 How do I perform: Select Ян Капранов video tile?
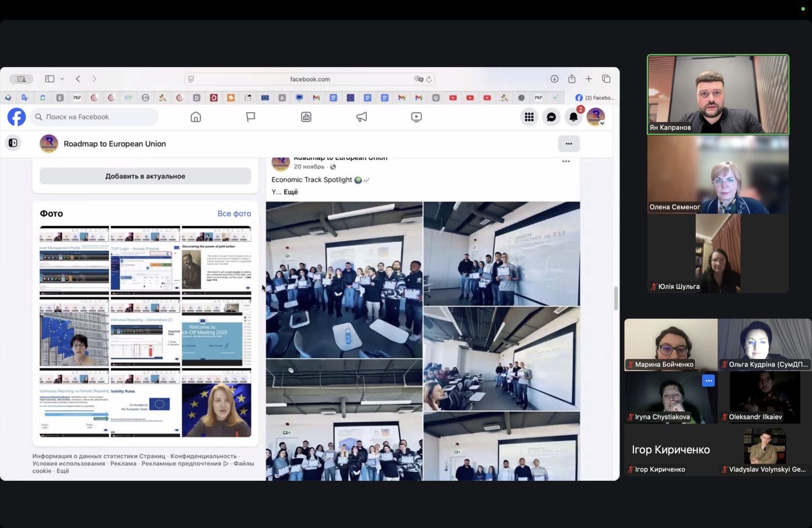[x=718, y=94]
